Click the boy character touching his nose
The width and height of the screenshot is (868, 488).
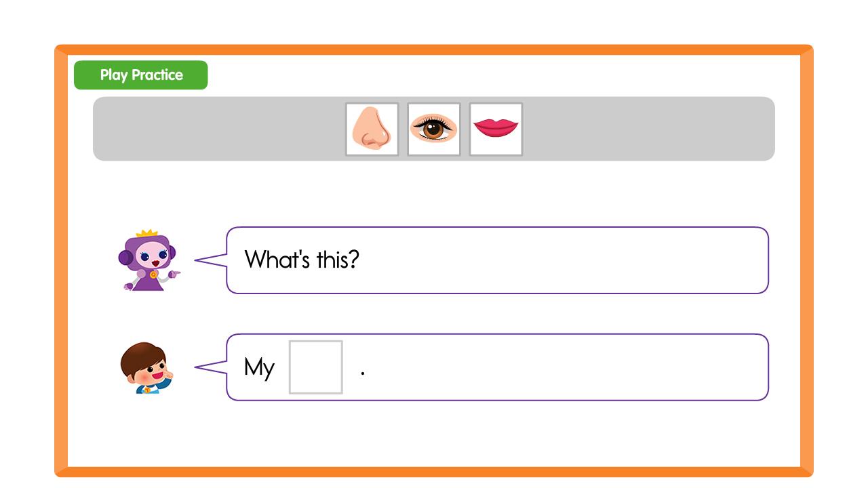pyautogui.click(x=146, y=369)
